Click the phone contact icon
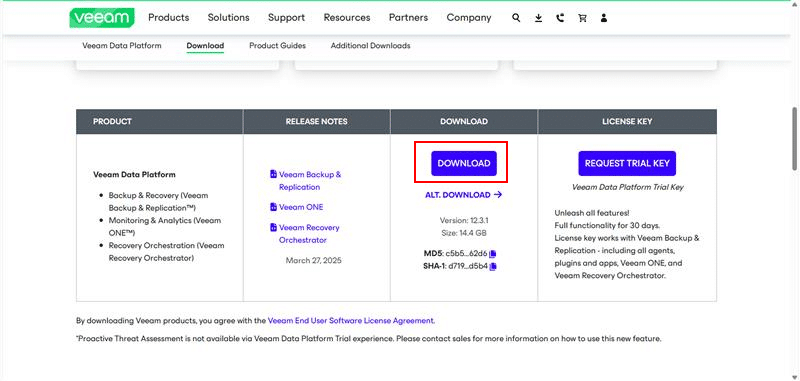Viewport: 800px width, 381px height. click(560, 18)
